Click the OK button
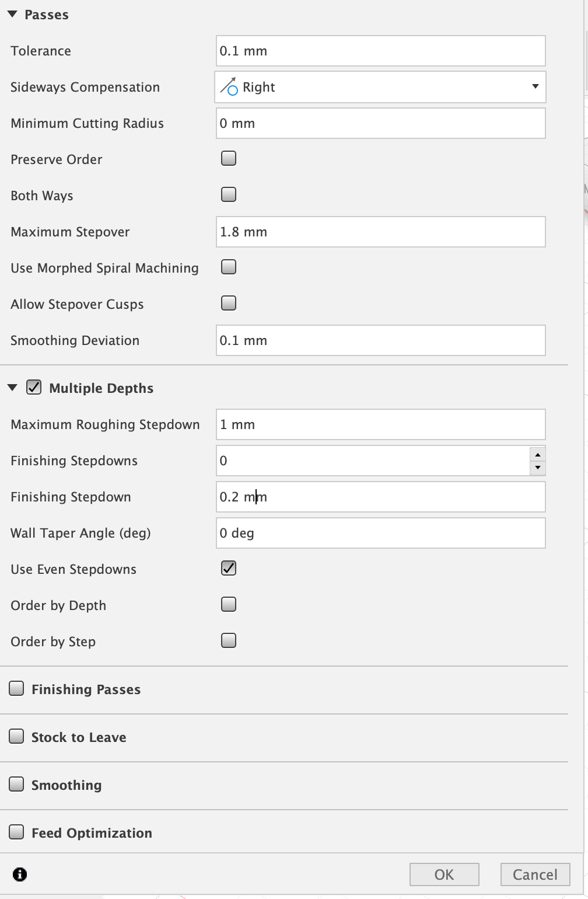Viewport: 588px width, 899px height. 444,874
